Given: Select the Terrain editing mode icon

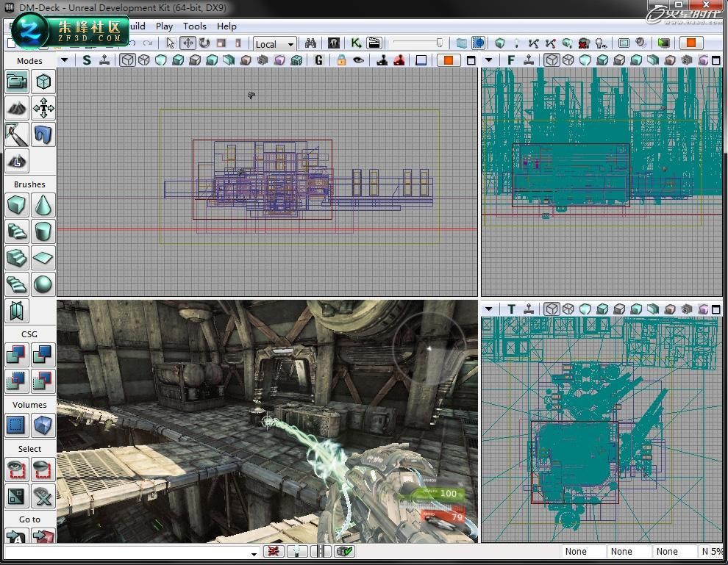Looking at the screenshot, I should [x=17, y=109].
